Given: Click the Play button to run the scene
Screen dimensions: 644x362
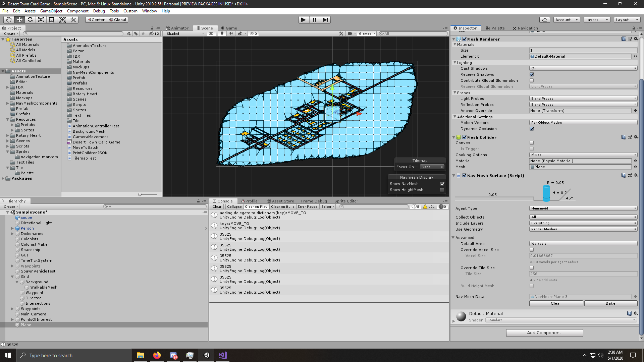Looking at the screenshot, I should click(x=303, y=19).
